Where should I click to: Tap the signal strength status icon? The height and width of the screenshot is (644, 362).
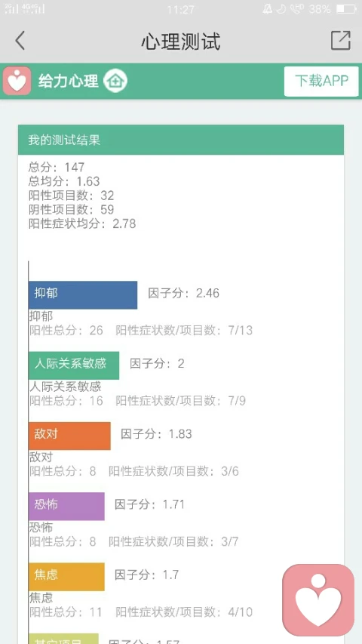25,8
